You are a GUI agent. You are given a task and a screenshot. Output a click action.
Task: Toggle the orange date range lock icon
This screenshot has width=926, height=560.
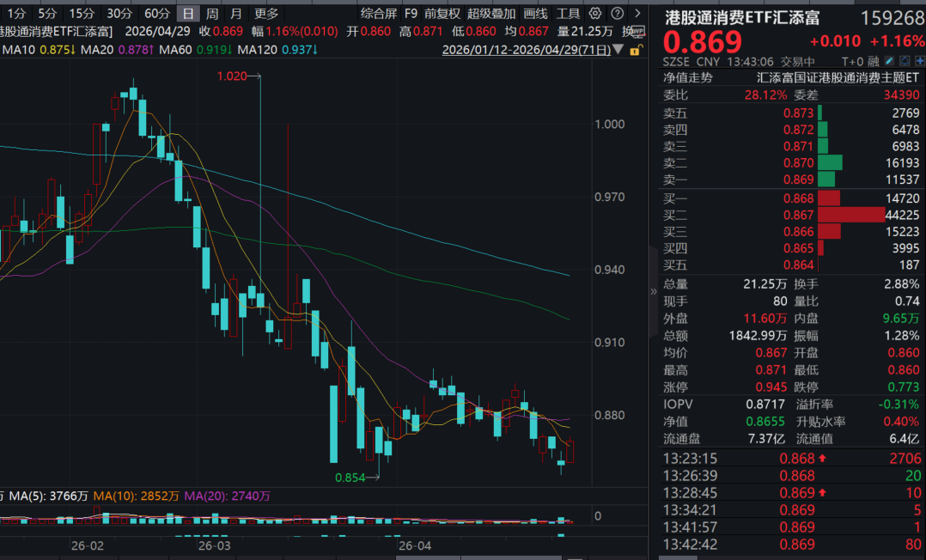point(635,51)
